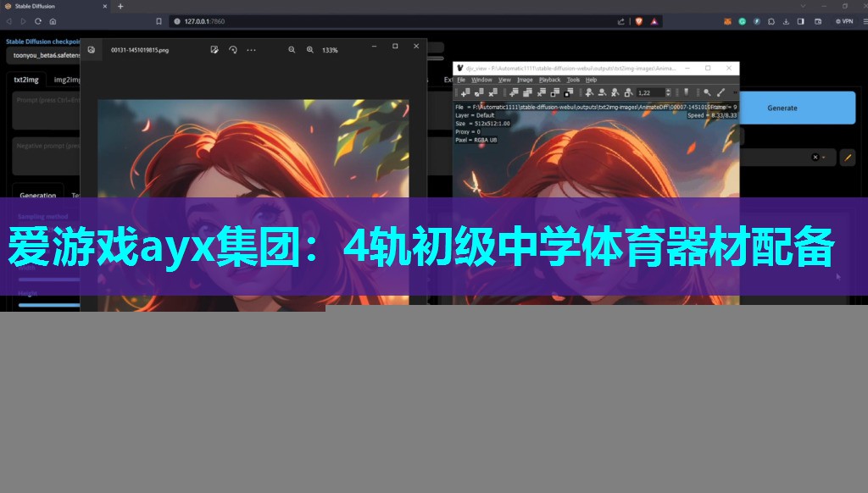Click the 133% zoom level in Photos
Image resolution: width=868 pixels, height=493 pixels.
point(330,50)
